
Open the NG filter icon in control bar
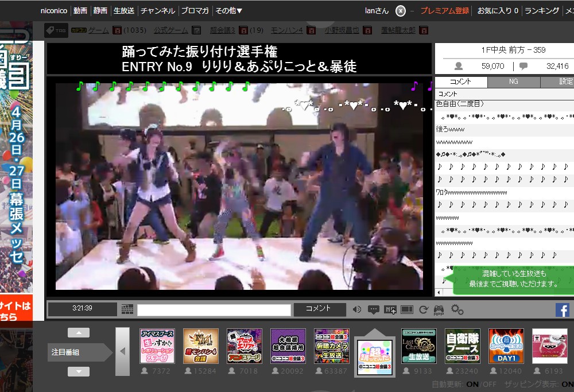390,310
